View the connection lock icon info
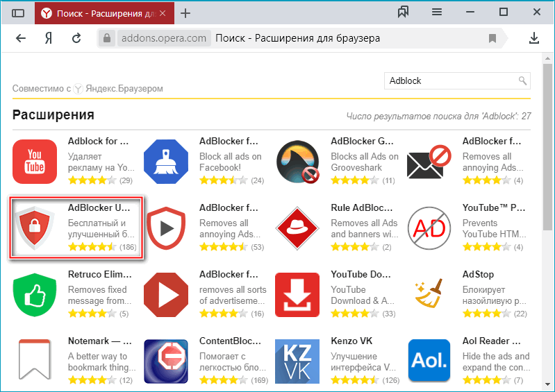This screenshot has width=555, height=392. pos(107,38)
